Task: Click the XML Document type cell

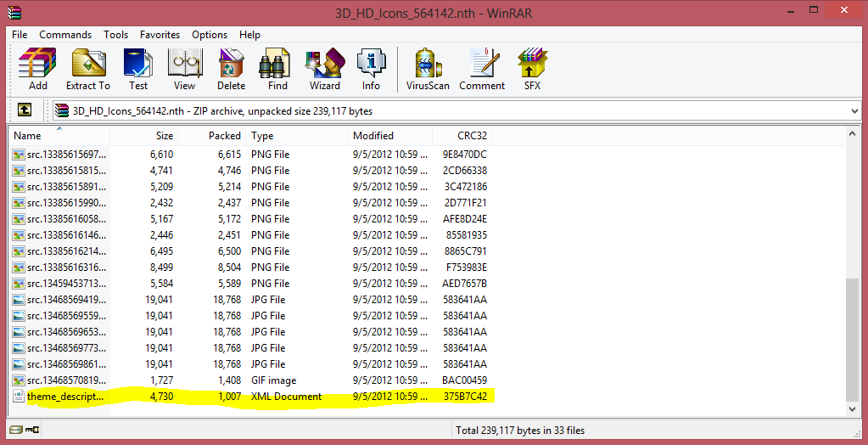Action: pos(286,397)
